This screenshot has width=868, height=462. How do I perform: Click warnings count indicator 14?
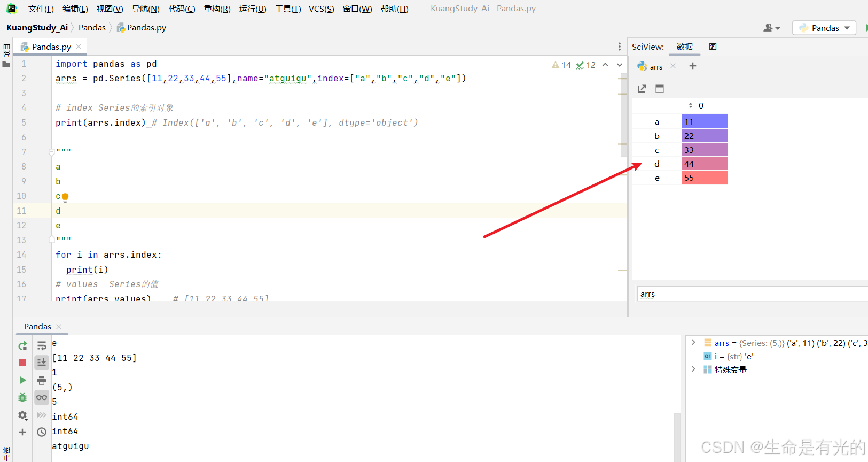click(x=561, y=65)
